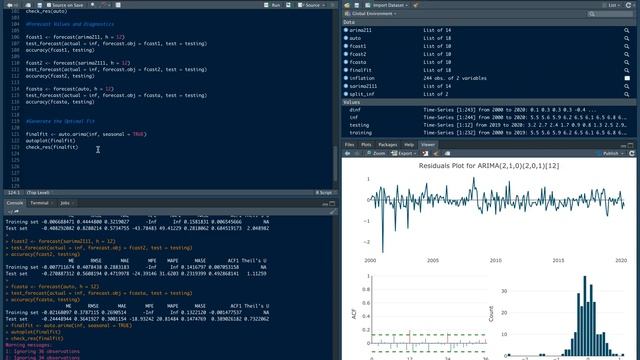Viewport: 640px width, 360px height.
Task: Expand the fcasta list object
Action: pyautogui.click(x=346, y=62)
